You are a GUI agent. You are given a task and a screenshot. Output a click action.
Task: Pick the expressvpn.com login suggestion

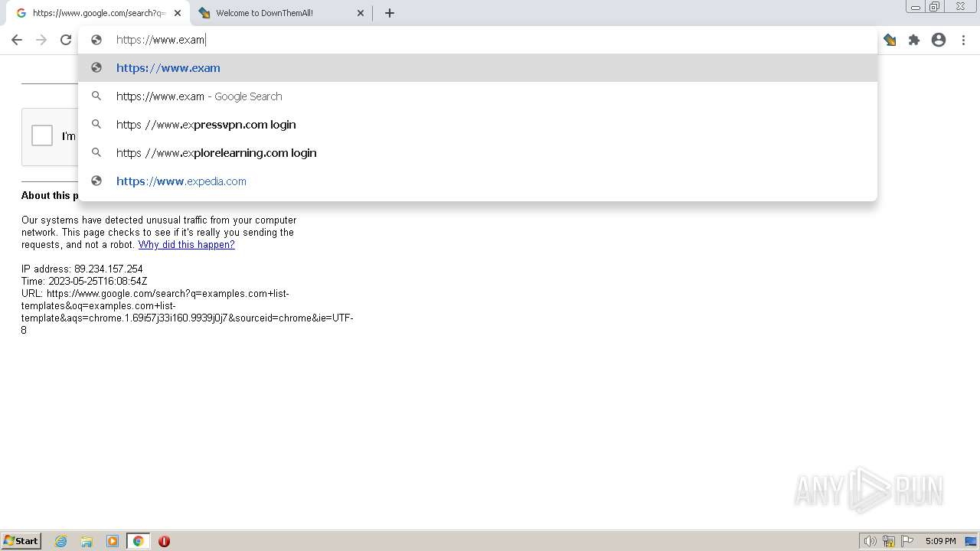tap(478, 125)
